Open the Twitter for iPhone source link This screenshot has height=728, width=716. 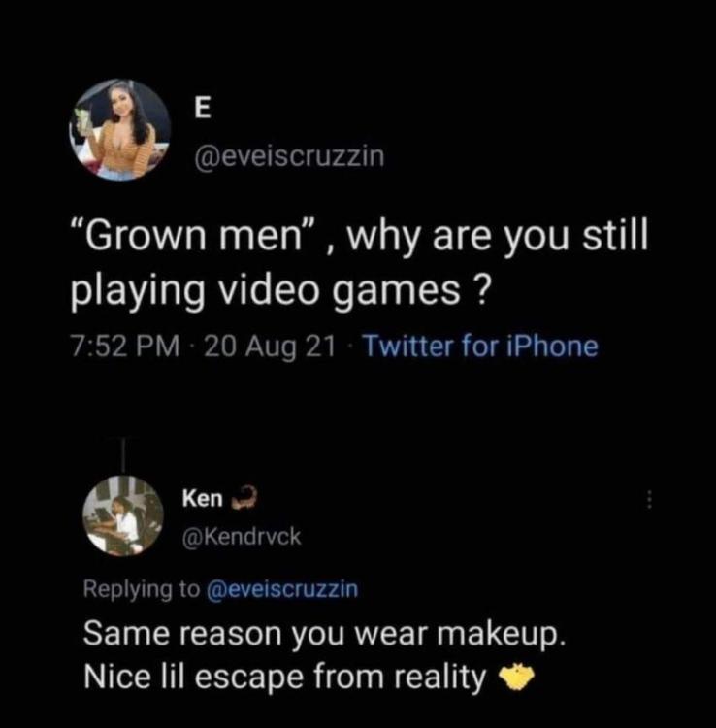tap(480, 347)
